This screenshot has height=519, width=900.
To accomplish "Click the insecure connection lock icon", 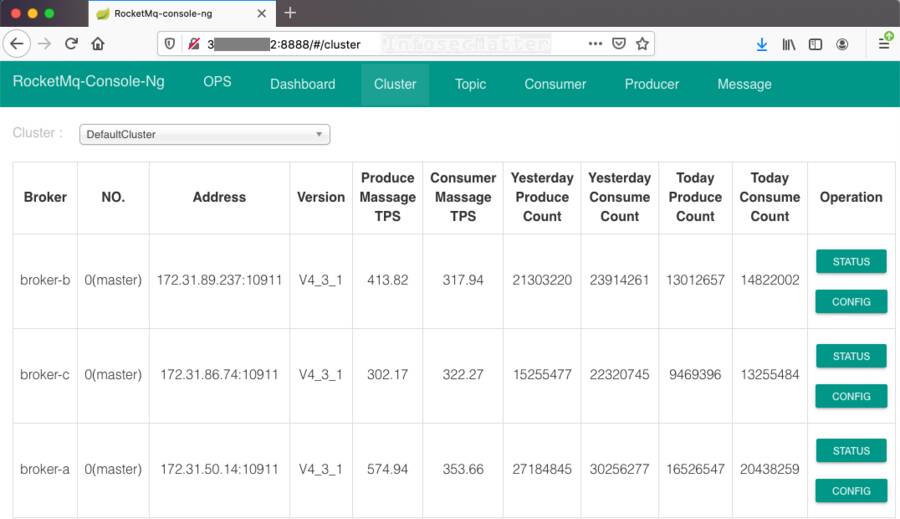I will pos(194,44).
